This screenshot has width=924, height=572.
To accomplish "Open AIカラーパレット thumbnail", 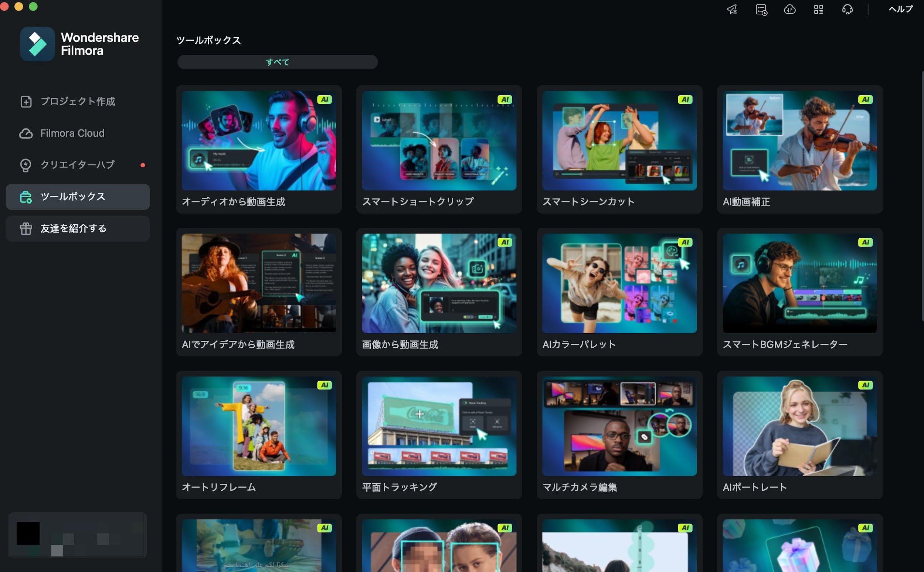I will click(x=619, y=283).
